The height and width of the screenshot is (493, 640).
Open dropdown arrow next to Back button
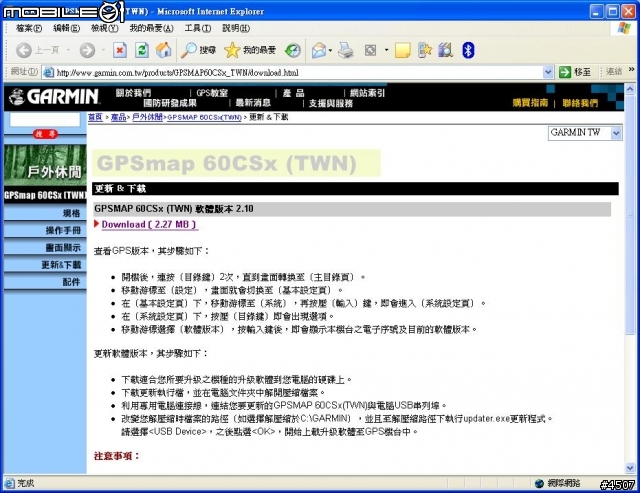69,50
